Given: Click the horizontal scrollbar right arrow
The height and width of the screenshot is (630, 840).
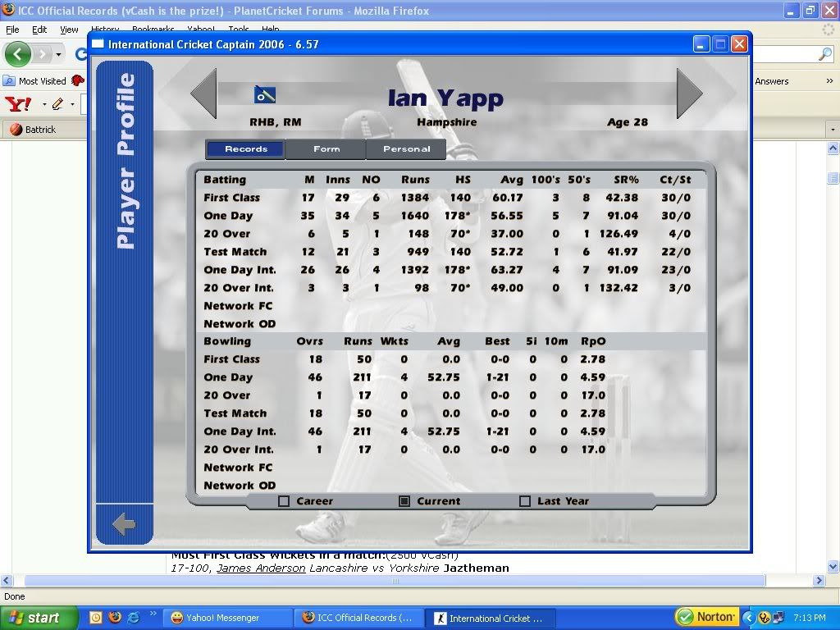Looking at the screenshot, I should pos(819,580).
